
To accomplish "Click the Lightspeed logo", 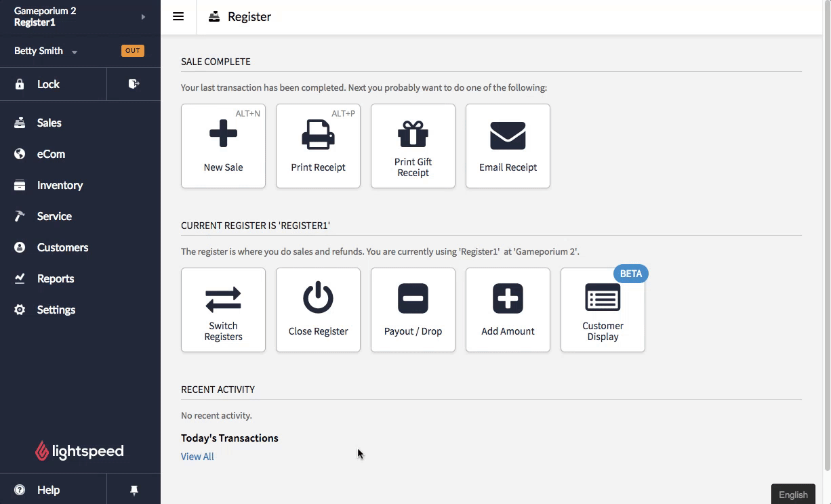I will tap(79, 451).
